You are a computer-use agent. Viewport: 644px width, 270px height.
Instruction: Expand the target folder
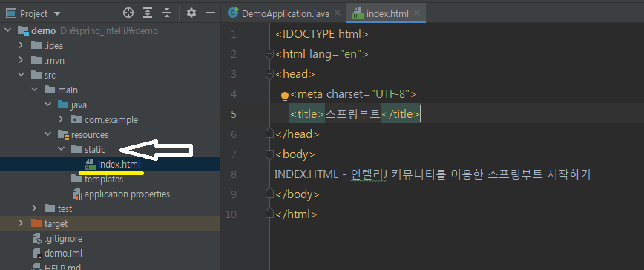tap(21, 223)
